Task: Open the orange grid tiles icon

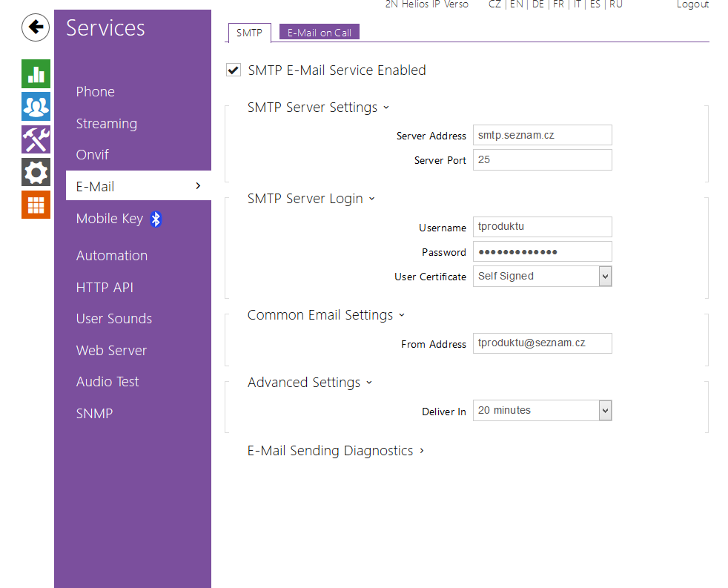Action: click(36, 205)
